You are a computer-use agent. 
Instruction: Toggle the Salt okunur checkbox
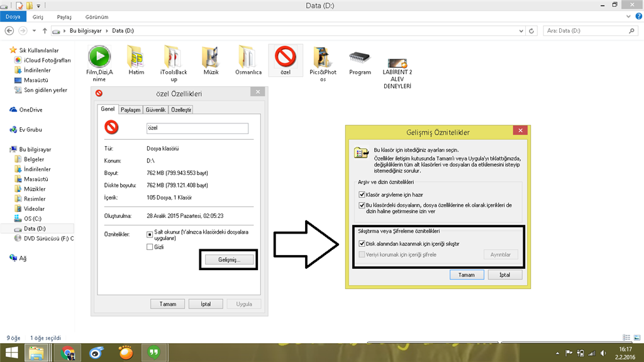click(150, 234)
